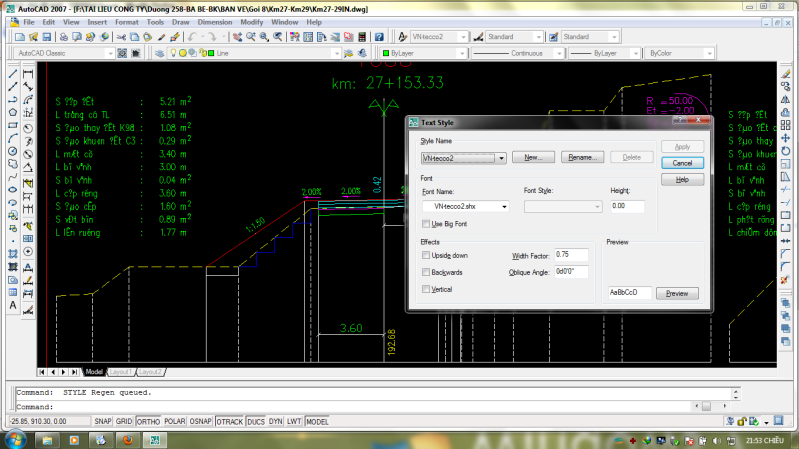Open the Style Name dropdown in Text Style
The width and height of the screenshot is (799, 449).
501,158
